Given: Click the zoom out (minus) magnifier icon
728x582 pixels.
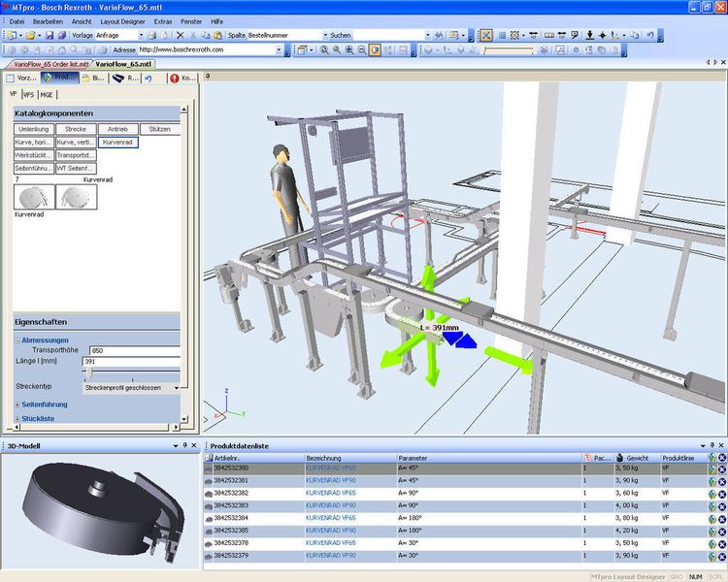Looking at the screenshot, I should (362, 49).
